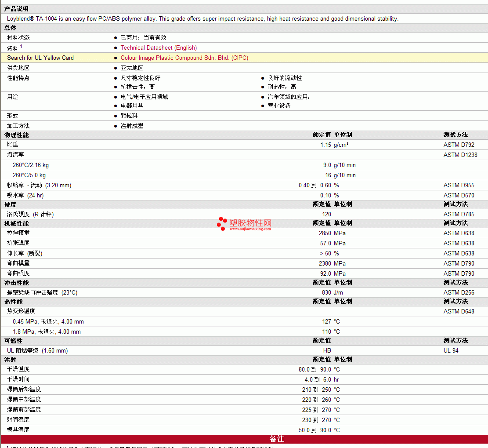Click the 'Search for UL Yellow Card' label
This screenshot has width=488, height=448.
[40, 58]
